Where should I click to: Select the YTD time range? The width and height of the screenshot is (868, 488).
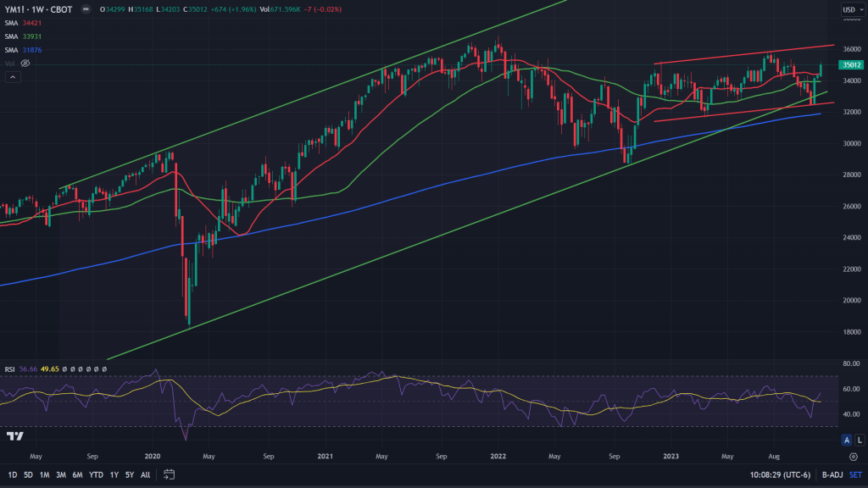click(97, 474)
